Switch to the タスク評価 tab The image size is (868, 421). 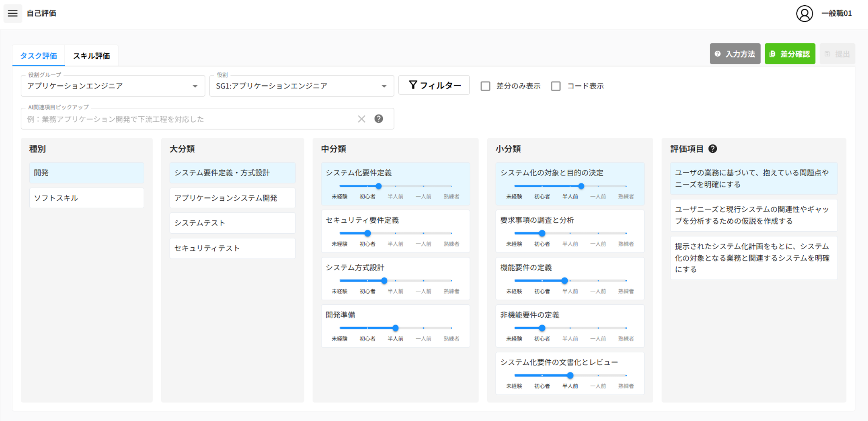tap(39, 55)
